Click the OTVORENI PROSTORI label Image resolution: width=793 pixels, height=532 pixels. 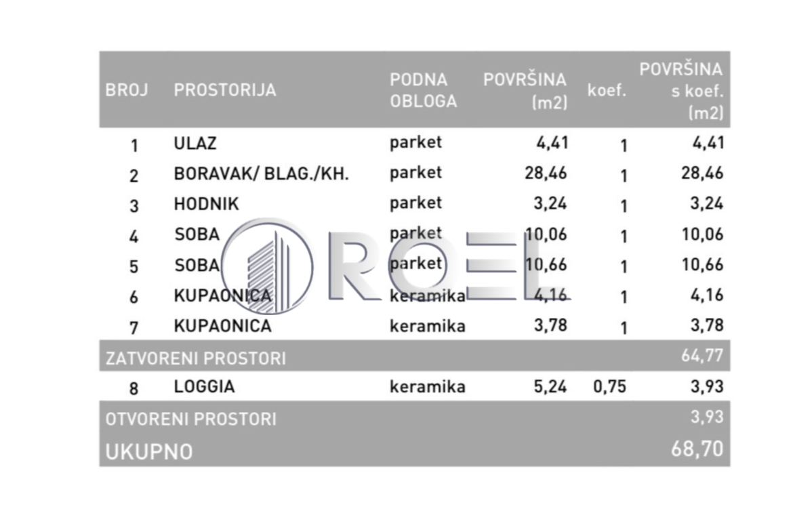coord(191,419)
